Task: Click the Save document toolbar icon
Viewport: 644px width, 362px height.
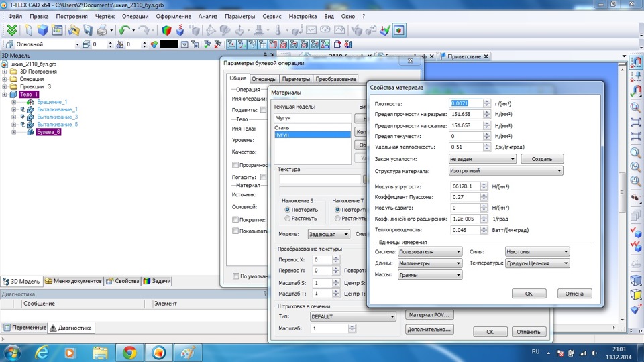Action: click(88, 30)
